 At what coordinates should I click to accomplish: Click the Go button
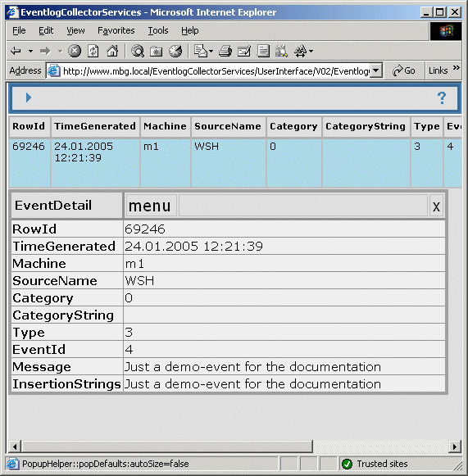pos(404,70)
